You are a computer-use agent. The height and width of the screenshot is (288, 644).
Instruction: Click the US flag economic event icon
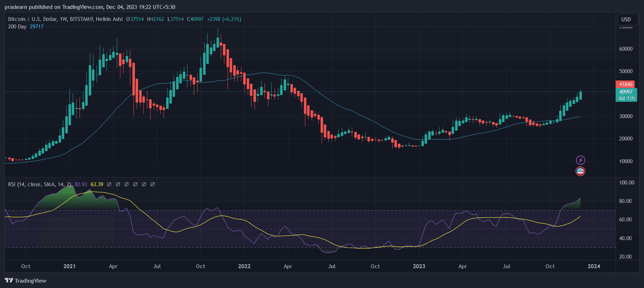pos(580,172)
